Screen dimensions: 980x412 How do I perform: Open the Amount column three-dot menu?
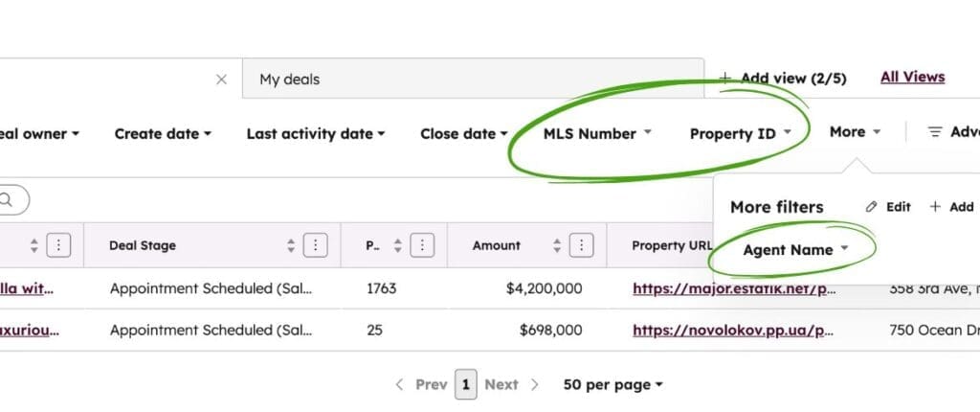tap(580, 245)
